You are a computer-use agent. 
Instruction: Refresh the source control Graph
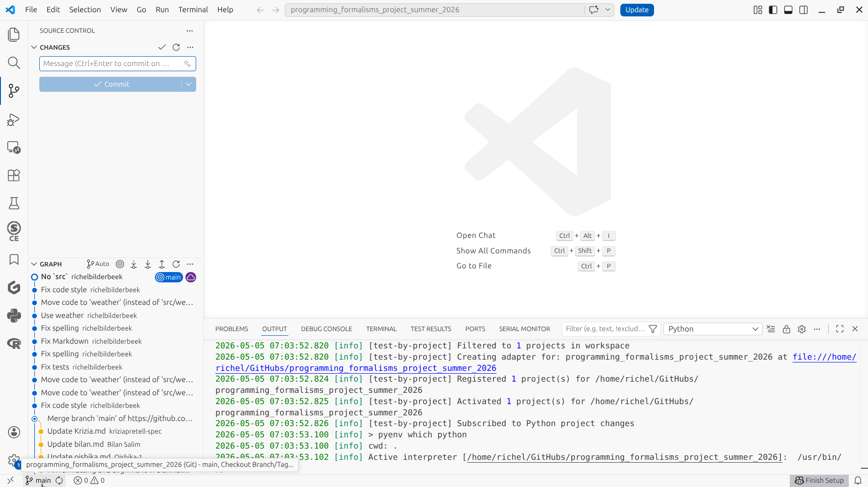pos(176,264)
